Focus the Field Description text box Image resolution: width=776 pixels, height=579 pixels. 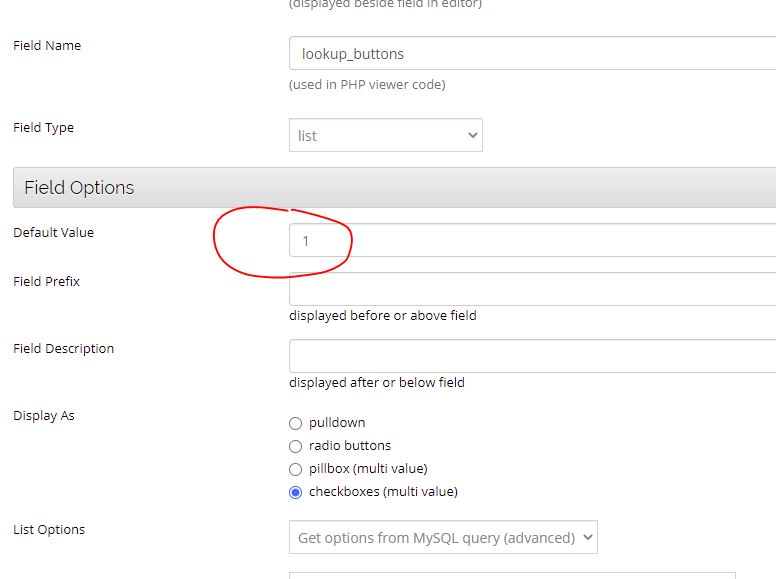530,356
